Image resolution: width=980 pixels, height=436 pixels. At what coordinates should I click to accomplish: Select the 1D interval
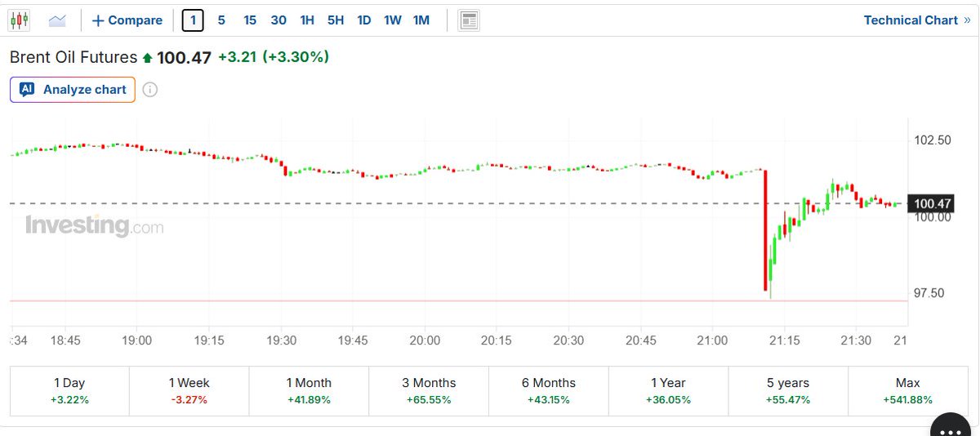point(364,20)
